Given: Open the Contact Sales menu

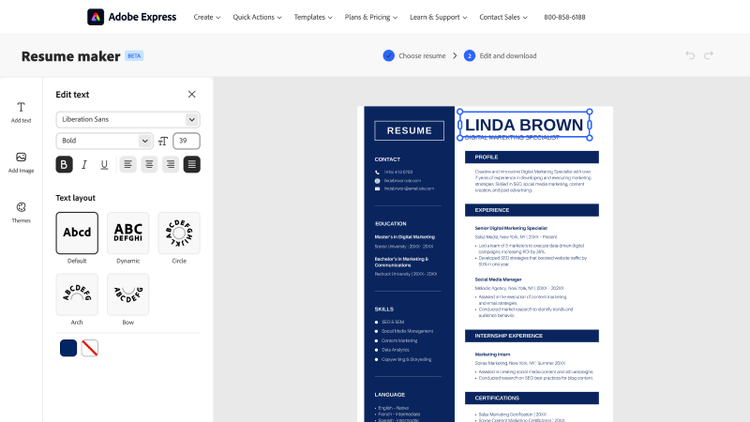Looking at the screenshot, I should coord(503,17).
